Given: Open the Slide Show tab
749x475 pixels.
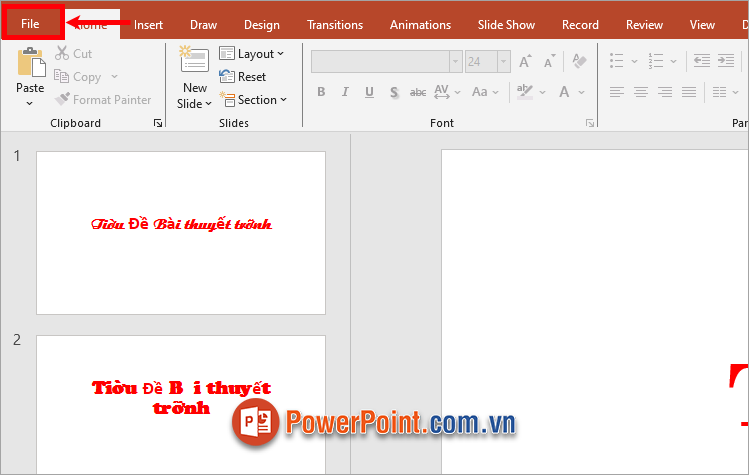Looking at the screenshot, I should point(506,25).
